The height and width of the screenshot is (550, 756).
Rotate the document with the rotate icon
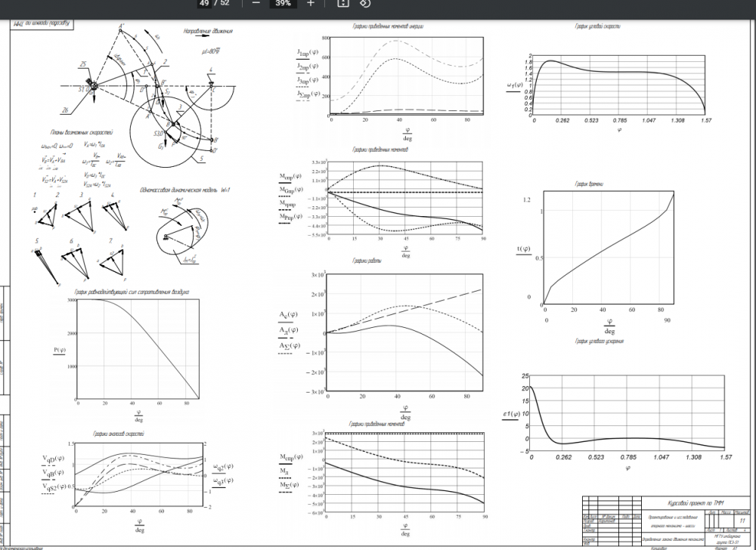click(x=365, y=3)
